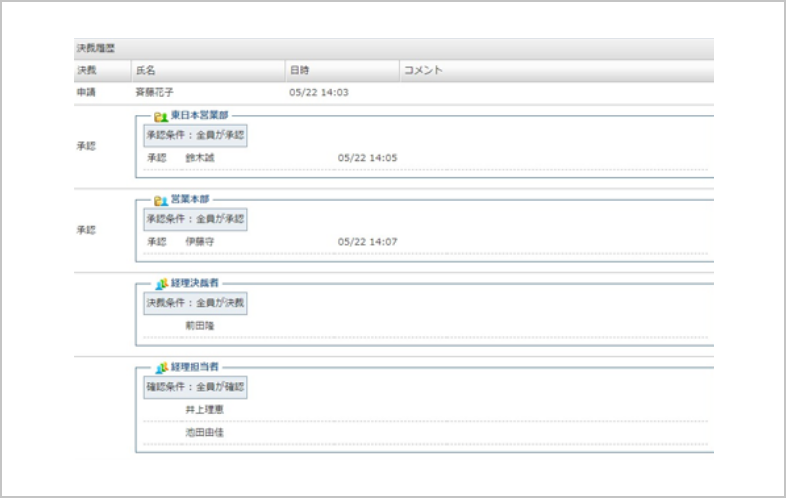Viewport: 786px width, 498px height.
Task: Click the 営業本部 department icon
Action: point(160,200)
